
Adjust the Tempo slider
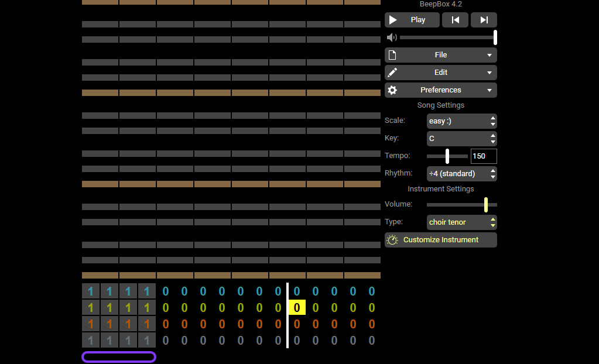pos(447,156)
